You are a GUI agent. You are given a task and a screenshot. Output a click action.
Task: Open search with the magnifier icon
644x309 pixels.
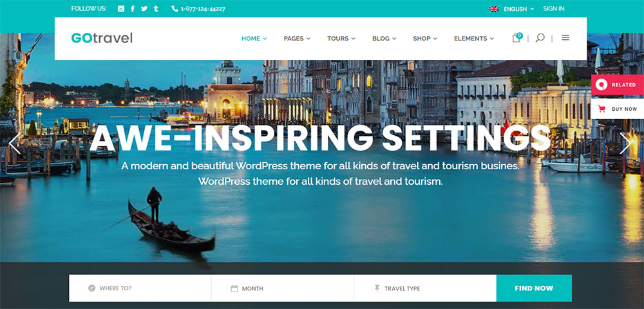click(x=540, y=38)
